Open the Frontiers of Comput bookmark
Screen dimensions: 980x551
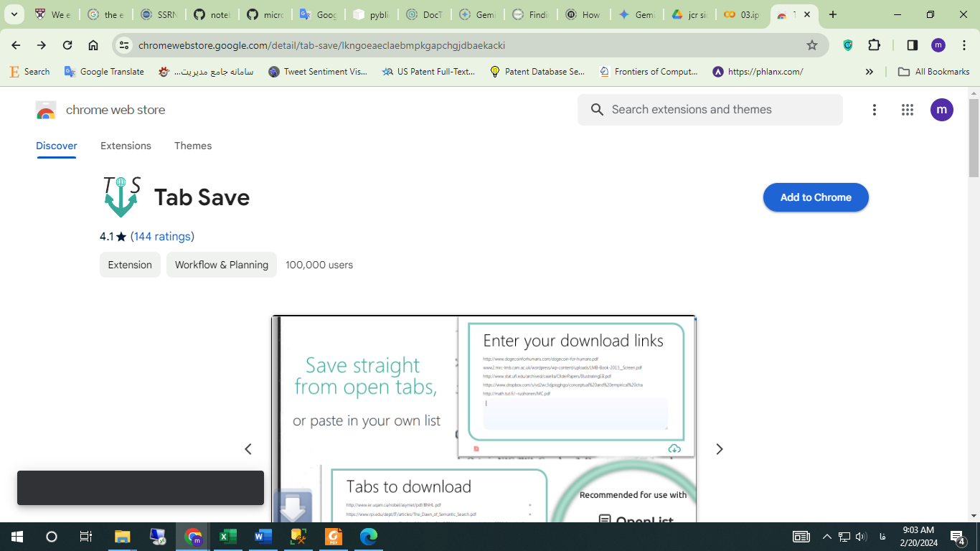tap(649, 72)
